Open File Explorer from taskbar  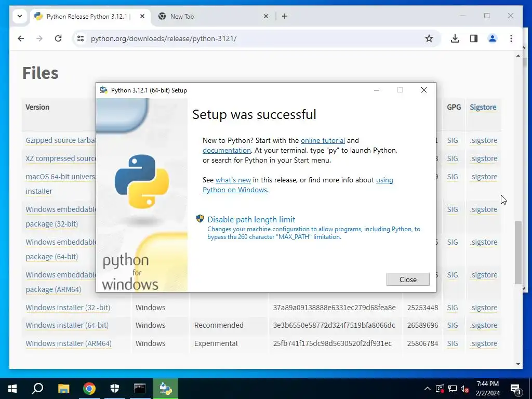pyautogui.click(x=63, y=389)
